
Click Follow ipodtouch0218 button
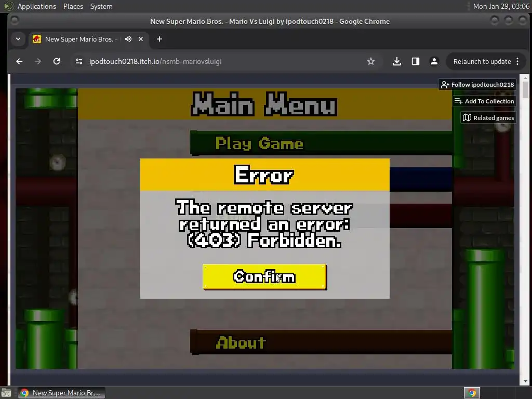(477, 85)
